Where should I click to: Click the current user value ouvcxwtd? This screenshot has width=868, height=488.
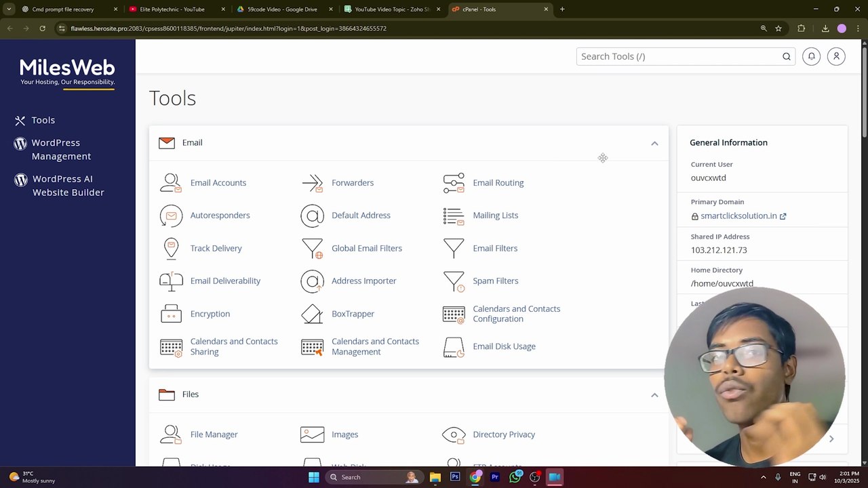pyautogui.click(x=708, y=178)
